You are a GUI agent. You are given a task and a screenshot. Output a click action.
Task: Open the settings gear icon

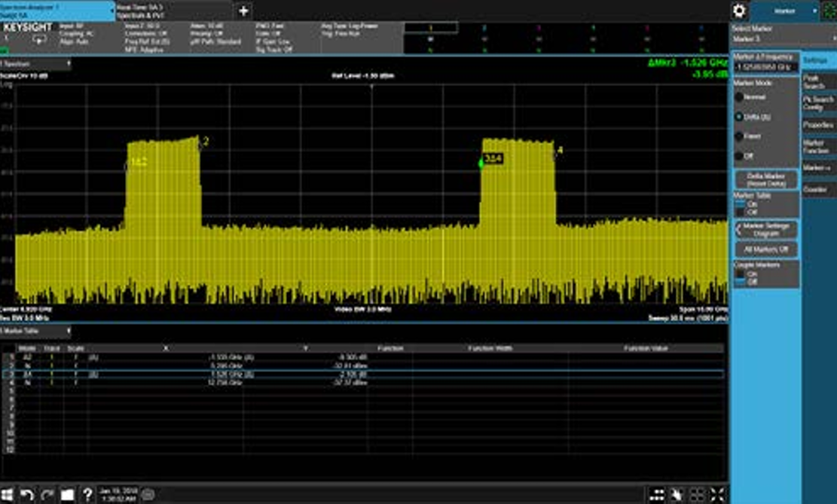point(739,11)
